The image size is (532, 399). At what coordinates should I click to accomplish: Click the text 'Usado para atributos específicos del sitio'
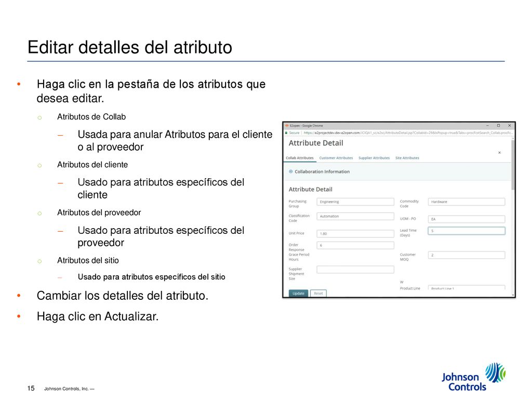click(x=151, y=277)
